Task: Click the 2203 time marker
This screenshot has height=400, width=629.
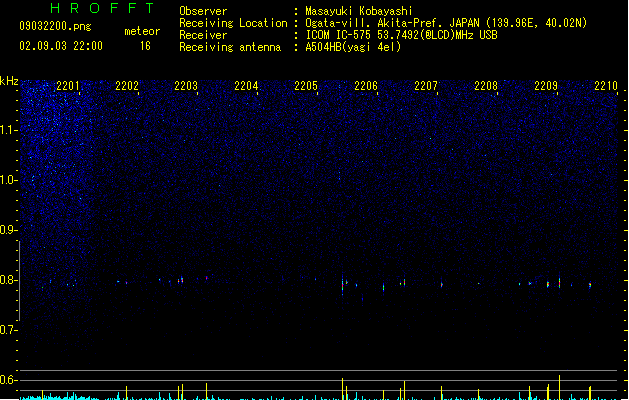Action: coord(186,85)
